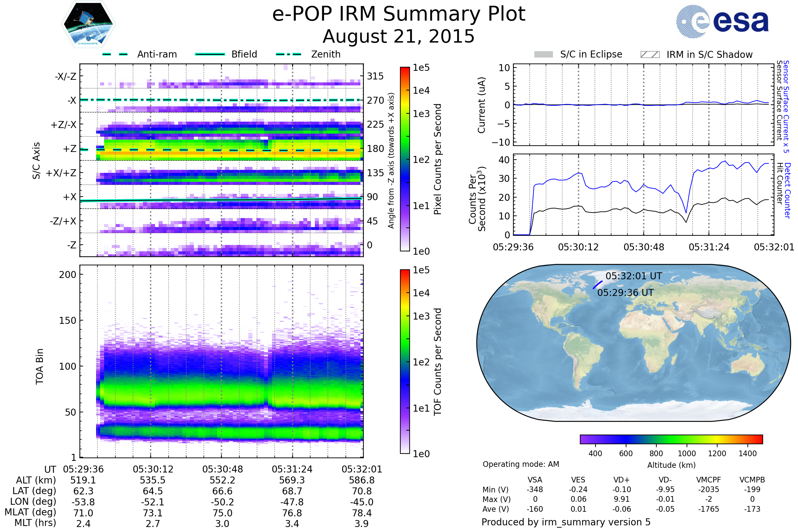
Task: Click the IRM in S/C Shadow hatched swatch
Action: coord(650,55)
